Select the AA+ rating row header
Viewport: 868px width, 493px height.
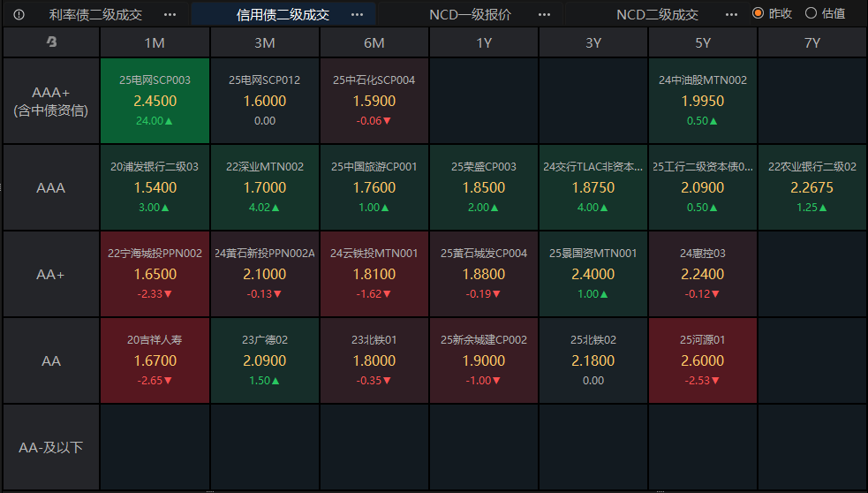51,274
